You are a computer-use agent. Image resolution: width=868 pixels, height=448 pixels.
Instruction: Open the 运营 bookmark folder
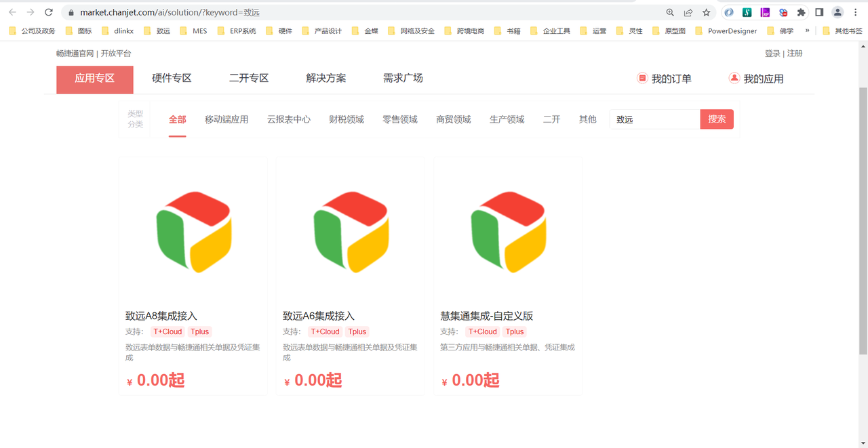point(593,30)
